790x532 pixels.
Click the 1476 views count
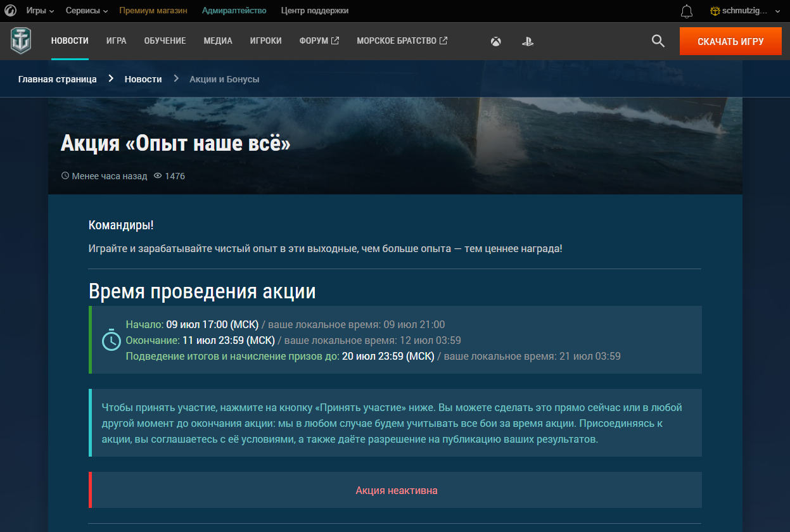[175, 176]
